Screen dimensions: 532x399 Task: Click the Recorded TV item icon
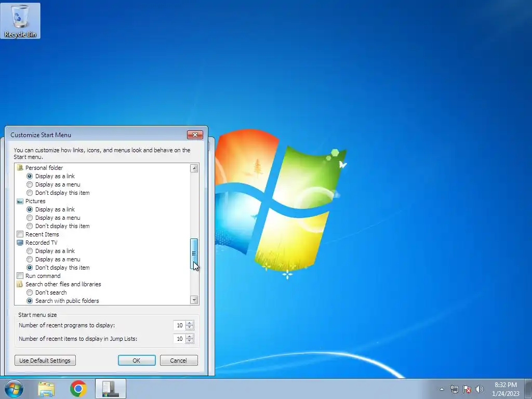click(x=20, y=243)
